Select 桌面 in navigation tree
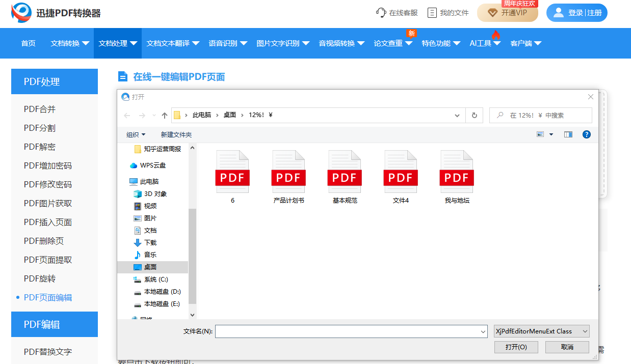The width and height of the screenshot is (631, 364). pyautogui.click(x=152, y=267)
